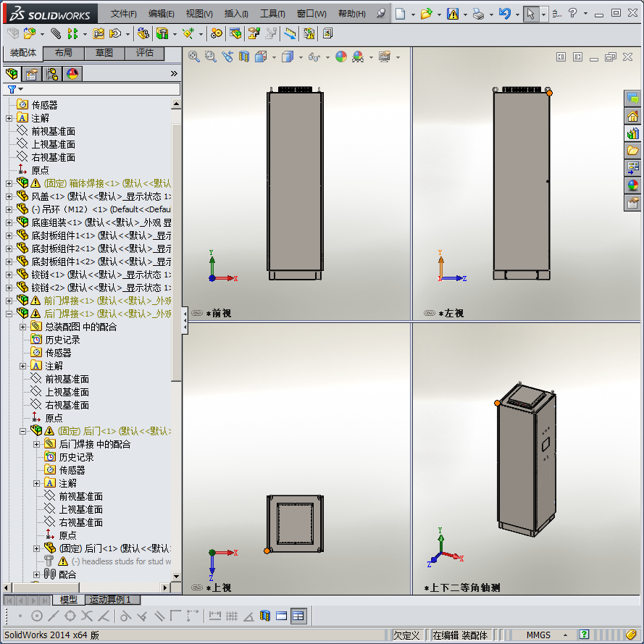644x644 pixels.
Task: Expand the 配合 mates folder
Action: (x=36, y=574)
